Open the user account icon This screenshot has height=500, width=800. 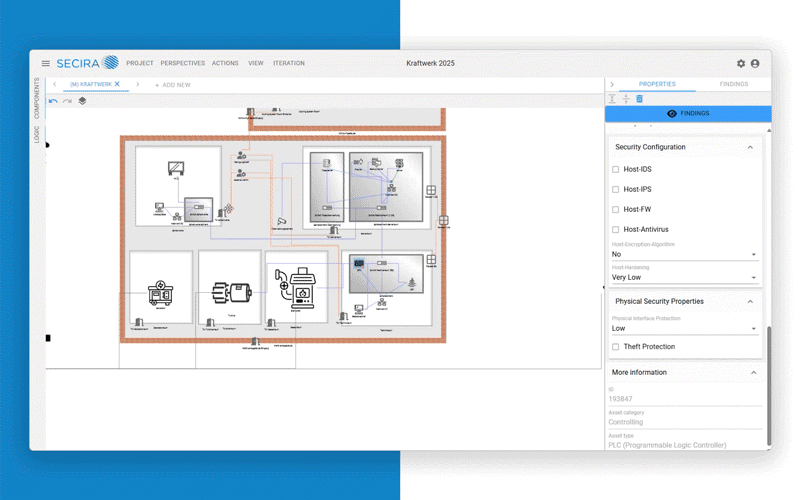coord(755,63)
